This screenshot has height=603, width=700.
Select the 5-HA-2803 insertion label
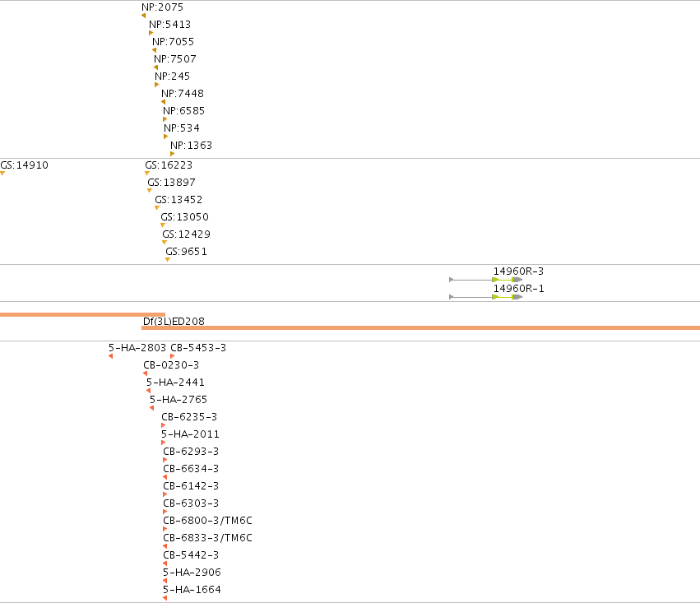tap(137, 348)
